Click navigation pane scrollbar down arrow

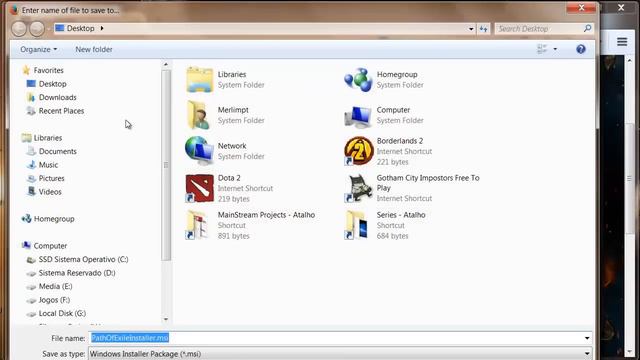(166, 319)
